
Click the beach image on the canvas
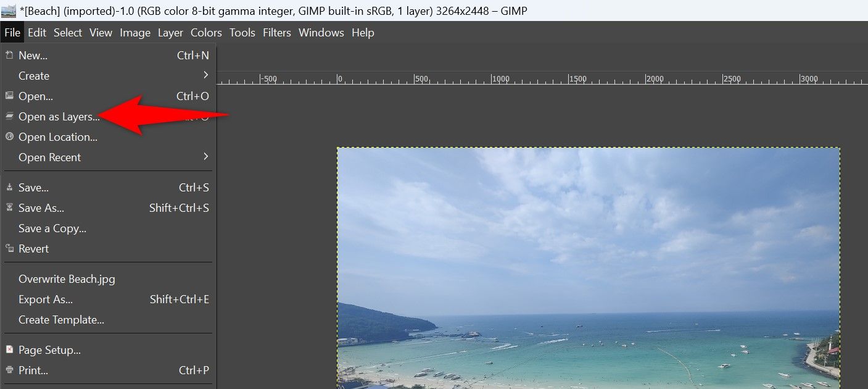(x=586, y=266)
